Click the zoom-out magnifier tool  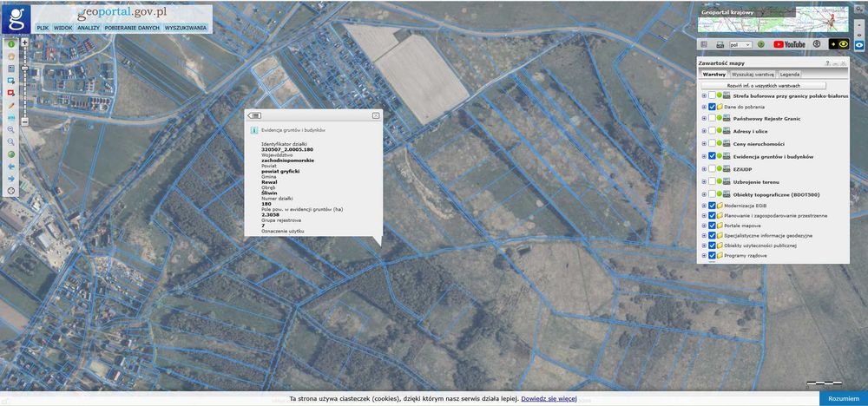pyautogui.click(x=11, y=142)
